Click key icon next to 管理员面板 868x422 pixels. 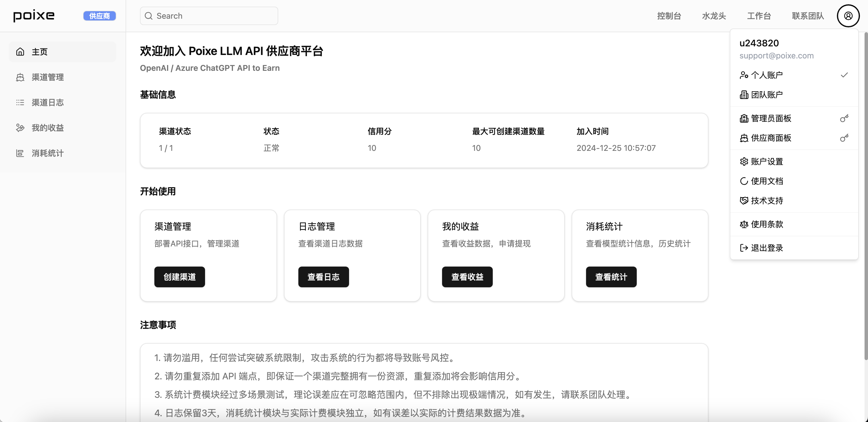[844, 118]
